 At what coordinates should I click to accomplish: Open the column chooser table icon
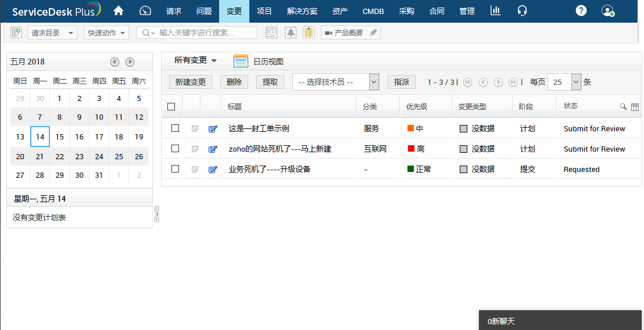coord(635,107)
